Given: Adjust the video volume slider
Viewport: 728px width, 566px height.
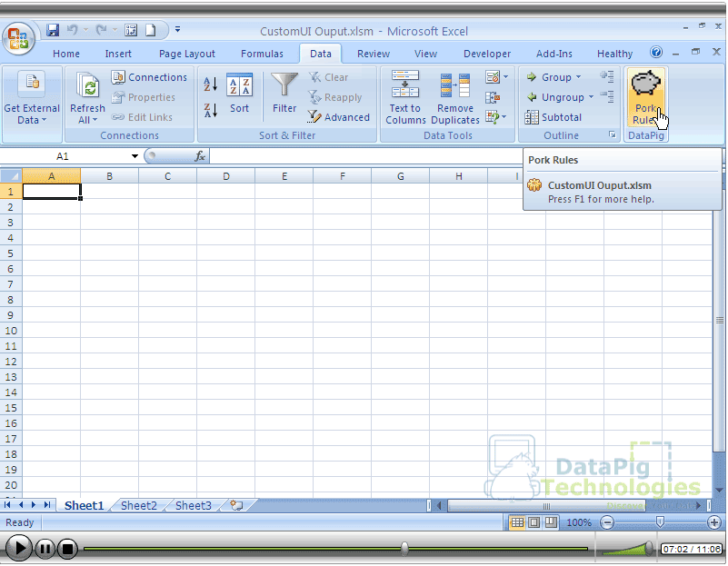Looking at the screenshot, I should click(649, 549).
